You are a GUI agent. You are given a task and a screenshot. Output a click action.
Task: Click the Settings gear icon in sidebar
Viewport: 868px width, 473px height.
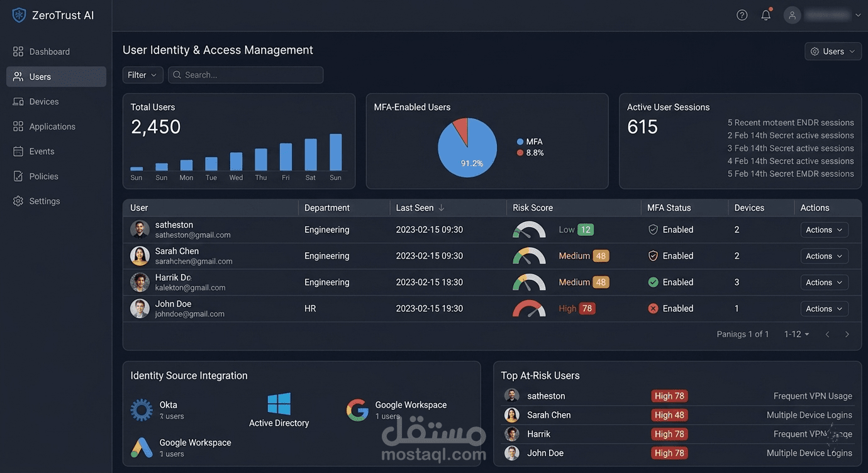click(x=18, y=201)
